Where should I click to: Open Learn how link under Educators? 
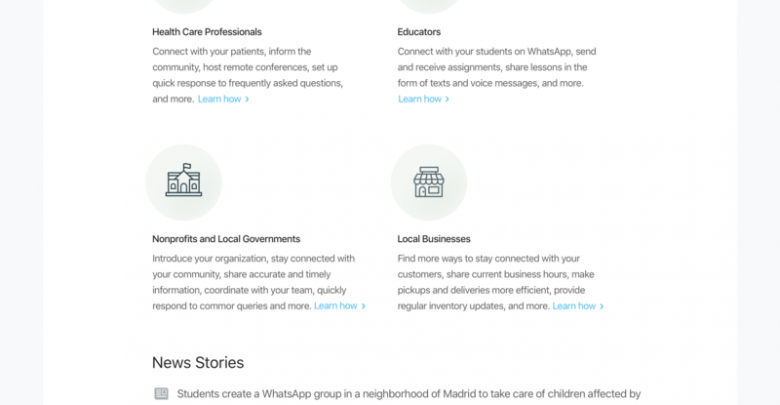420,99
